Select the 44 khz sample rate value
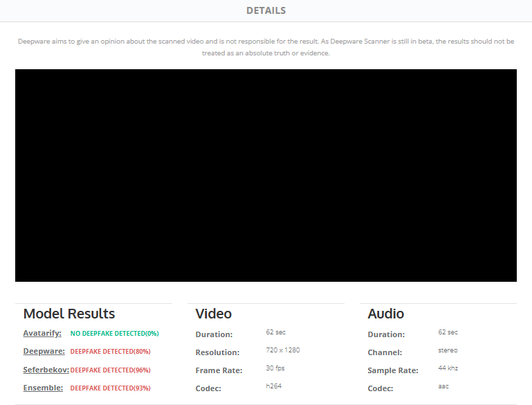Image resolution: width=532 pixels, height=405 pixels. (x=448, y=368)
